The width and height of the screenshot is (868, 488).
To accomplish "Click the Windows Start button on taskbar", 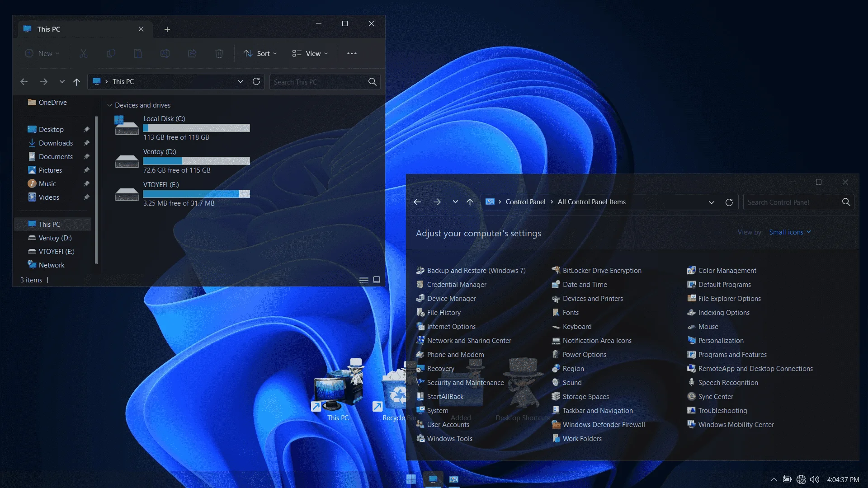I will pos(411,479).
